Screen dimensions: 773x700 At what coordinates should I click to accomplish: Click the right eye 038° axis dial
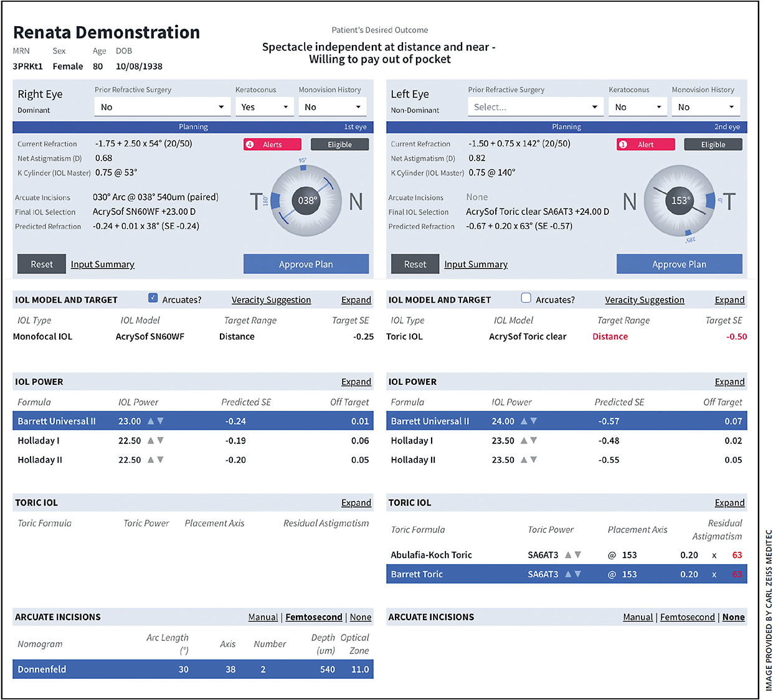pyautogui.click(x=306, y=201)
